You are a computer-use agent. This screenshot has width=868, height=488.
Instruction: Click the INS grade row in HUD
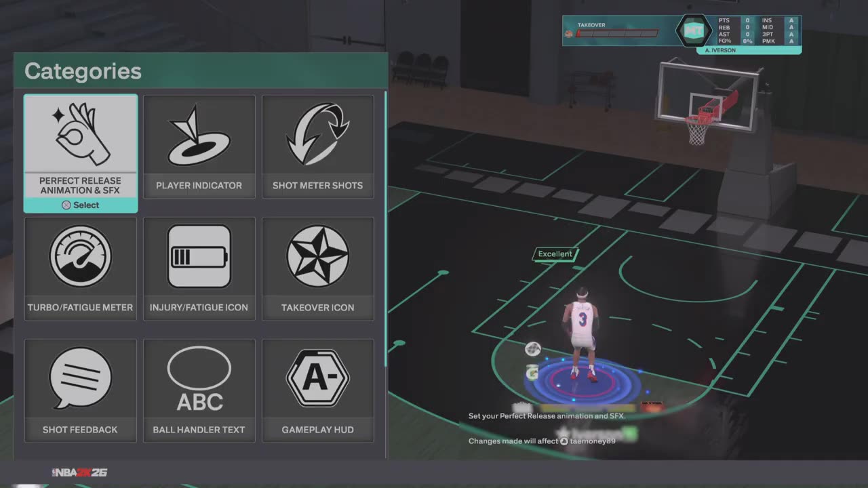pos(778,21)
